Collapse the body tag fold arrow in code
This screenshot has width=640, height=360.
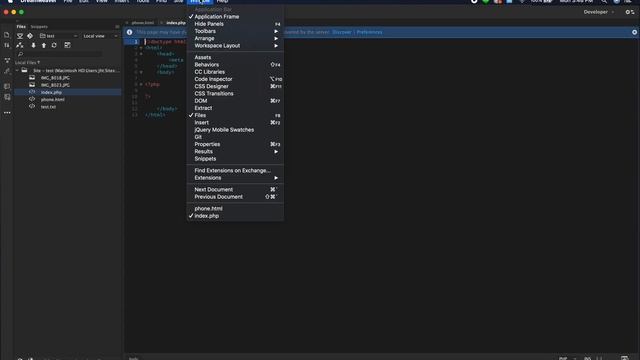point(141,72)
